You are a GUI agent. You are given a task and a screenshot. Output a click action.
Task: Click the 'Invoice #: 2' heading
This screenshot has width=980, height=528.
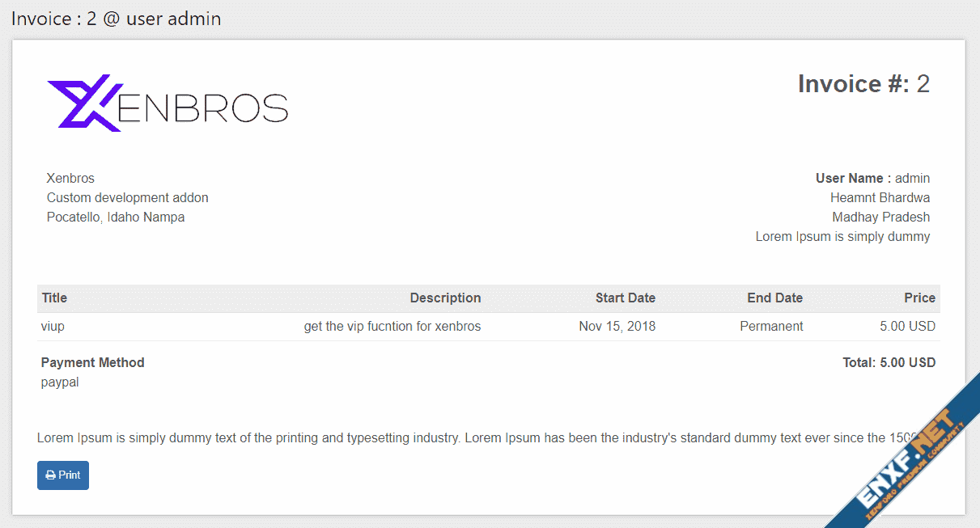(x=863, y=84)
